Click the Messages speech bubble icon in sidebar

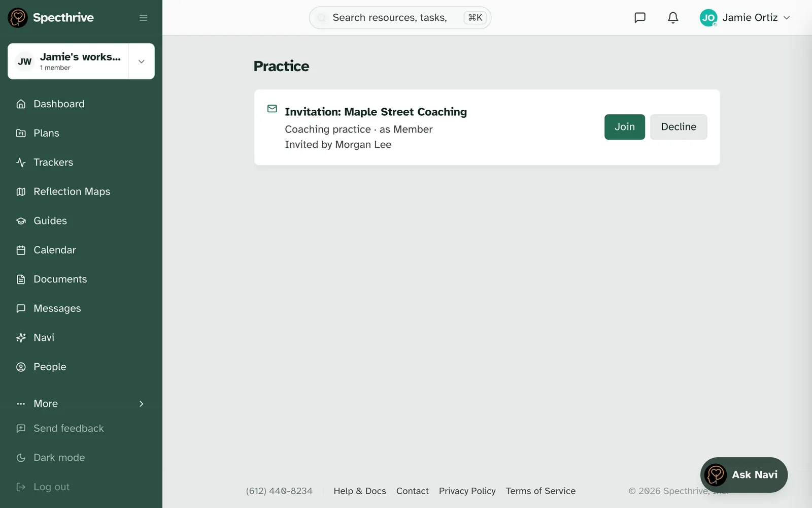coord(21,308)
